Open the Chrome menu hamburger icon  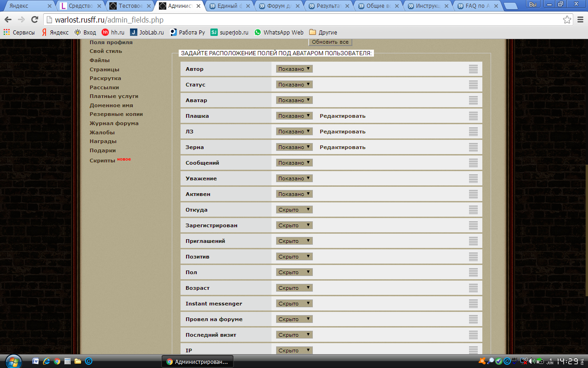pos(580,20)
